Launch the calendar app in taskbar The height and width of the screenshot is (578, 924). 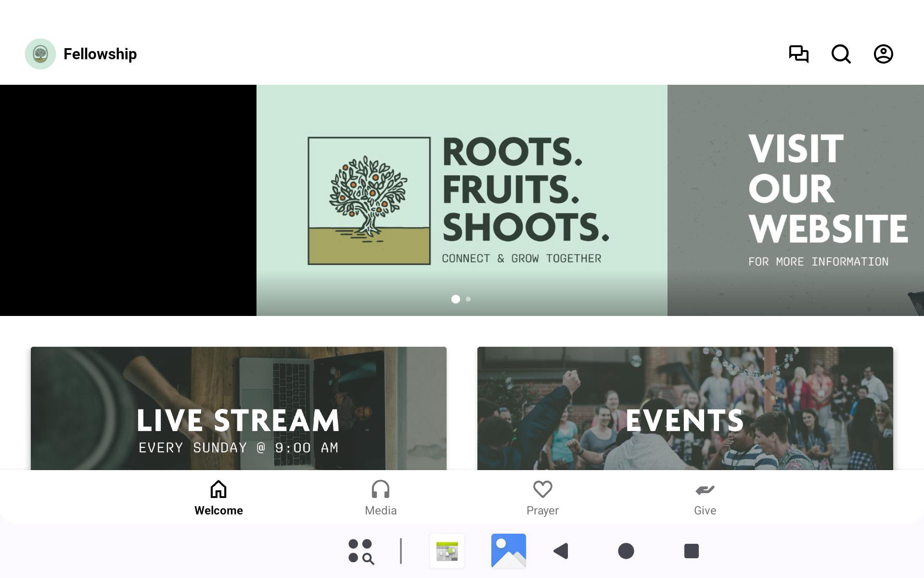click(x=447, y=551)
